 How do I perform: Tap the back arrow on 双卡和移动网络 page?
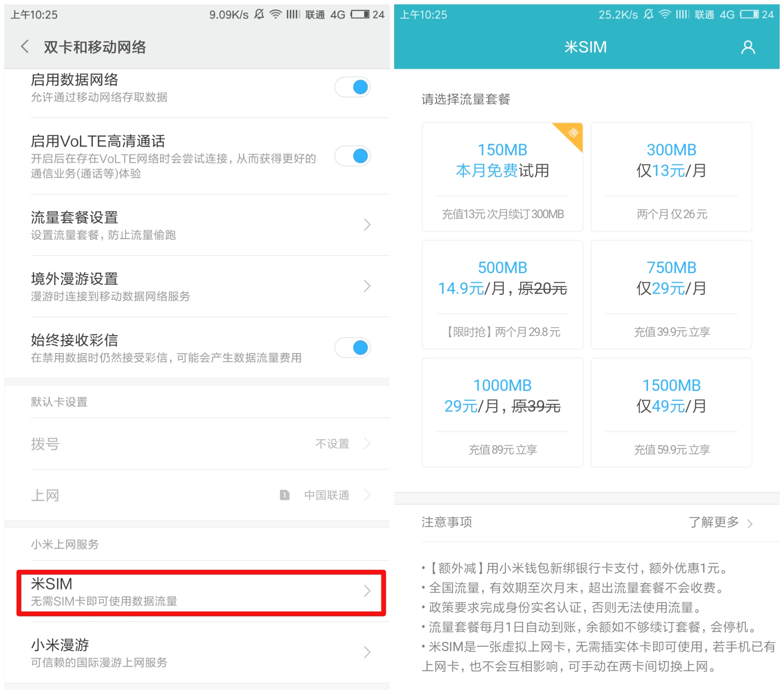coord(25,46)
